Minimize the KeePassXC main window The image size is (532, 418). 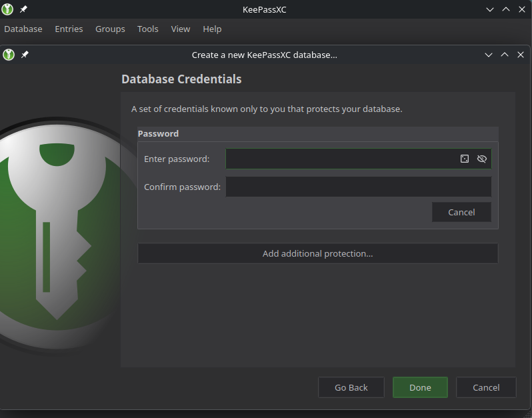pyautogui.click(x=489, y=9)
